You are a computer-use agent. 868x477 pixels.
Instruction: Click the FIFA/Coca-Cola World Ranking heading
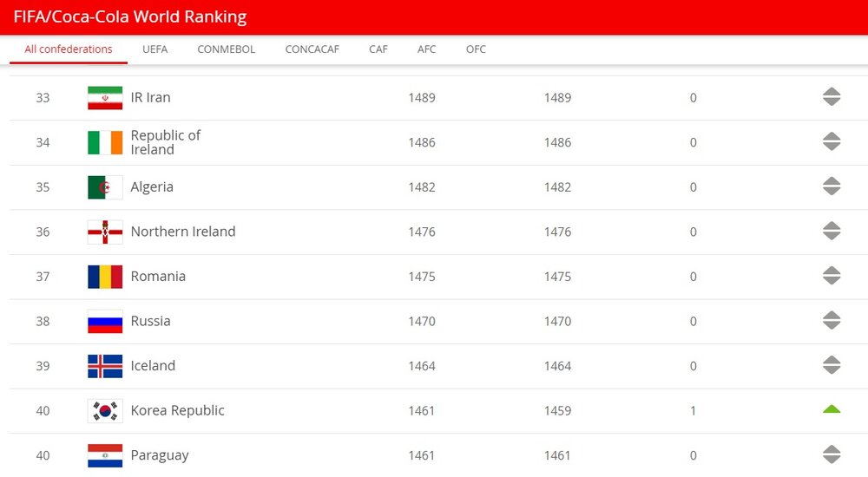click(130, 16)
